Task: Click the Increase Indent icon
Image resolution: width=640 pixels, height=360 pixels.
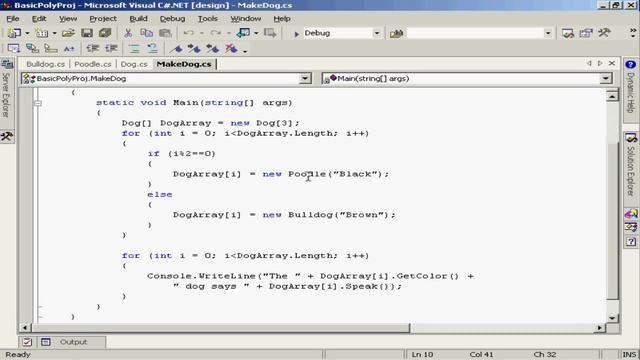Action: (111, 49)
